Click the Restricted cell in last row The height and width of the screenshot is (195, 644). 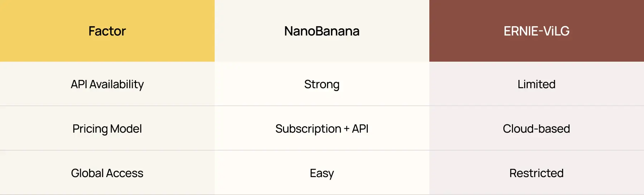coord(536,173)
